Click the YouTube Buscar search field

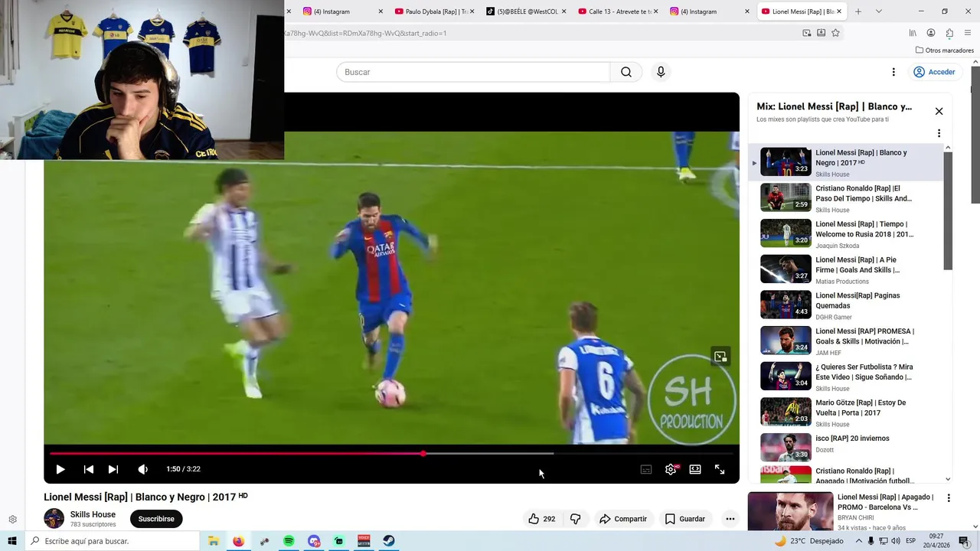pyautogui.click(x=473, y=72)
